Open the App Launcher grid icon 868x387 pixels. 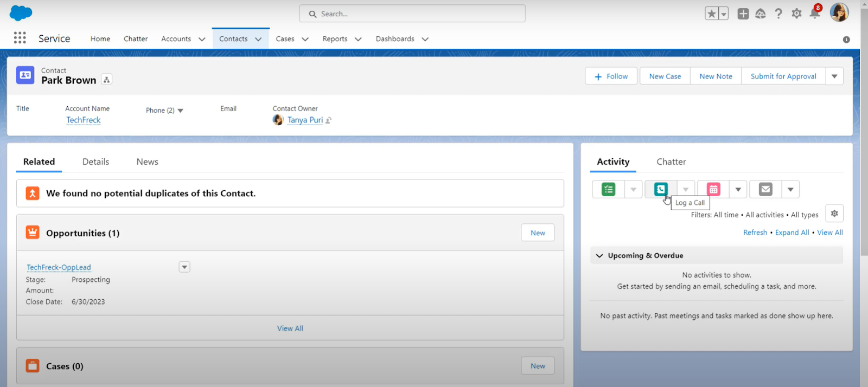click(20, 37)
